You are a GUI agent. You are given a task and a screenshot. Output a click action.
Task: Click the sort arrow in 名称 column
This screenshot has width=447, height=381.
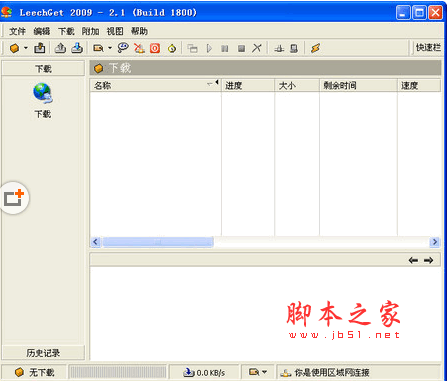pyautogui.click(x=210, y=84)
